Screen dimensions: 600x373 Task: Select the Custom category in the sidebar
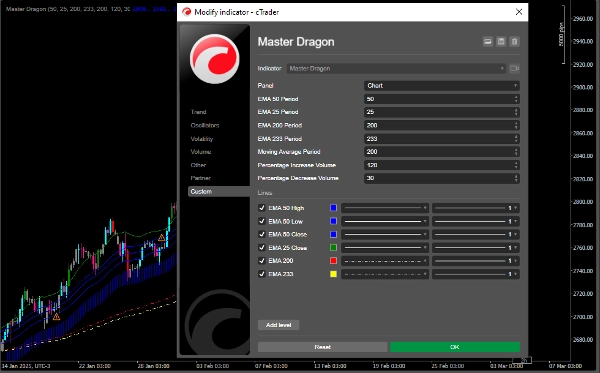[x=219, y=191]
